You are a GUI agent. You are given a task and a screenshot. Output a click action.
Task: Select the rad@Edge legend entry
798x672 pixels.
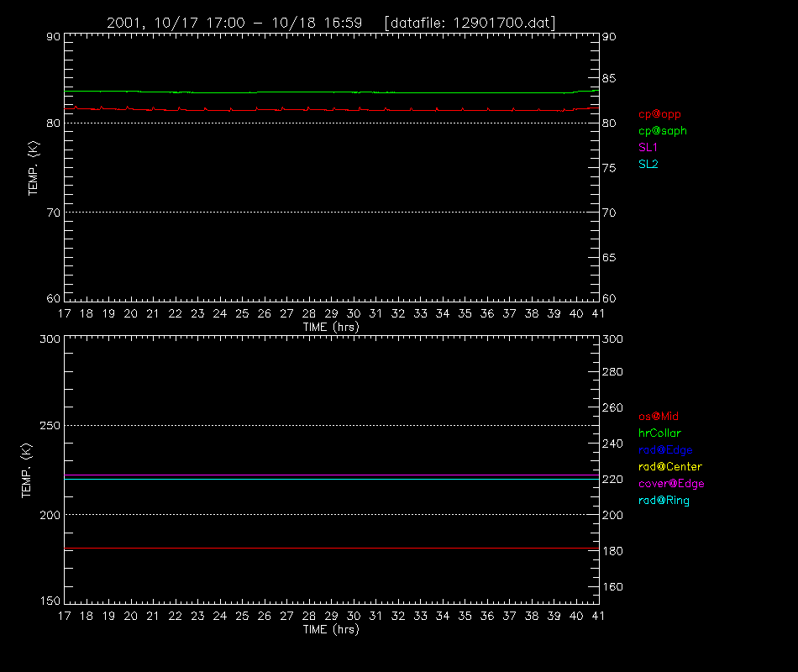[665, 450]
